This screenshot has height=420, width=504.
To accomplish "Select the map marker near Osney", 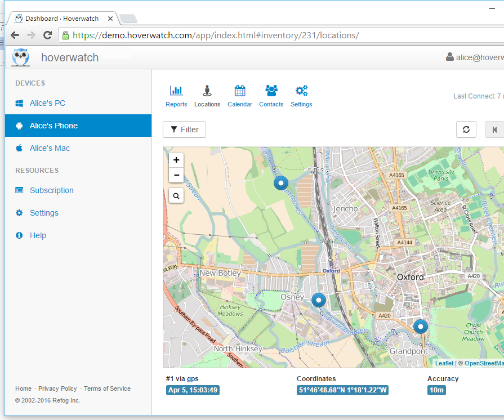I will 319,300.
